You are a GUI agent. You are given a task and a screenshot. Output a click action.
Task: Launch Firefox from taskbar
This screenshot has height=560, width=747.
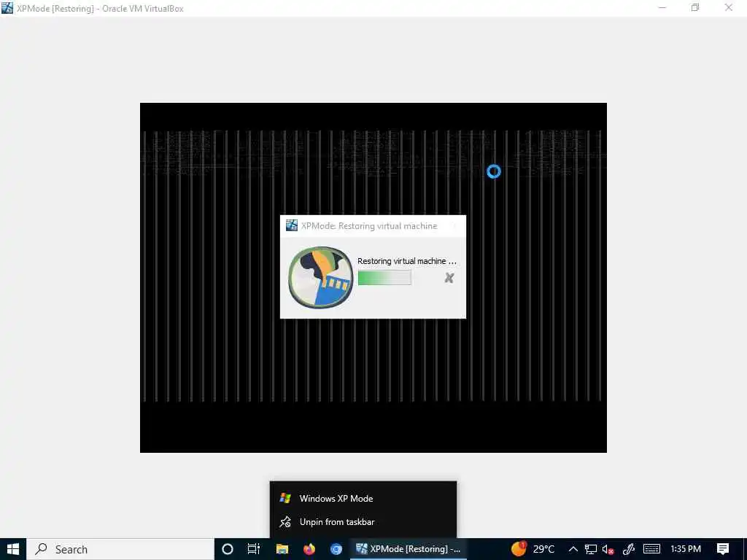309,549
